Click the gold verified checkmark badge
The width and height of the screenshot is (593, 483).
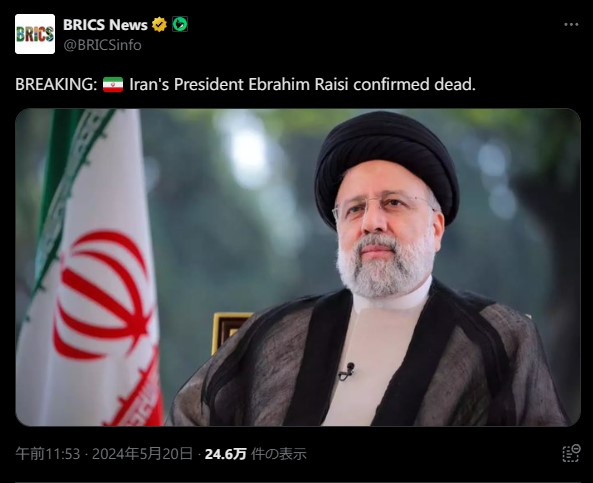pyautogui.click(x=159, y=25)
